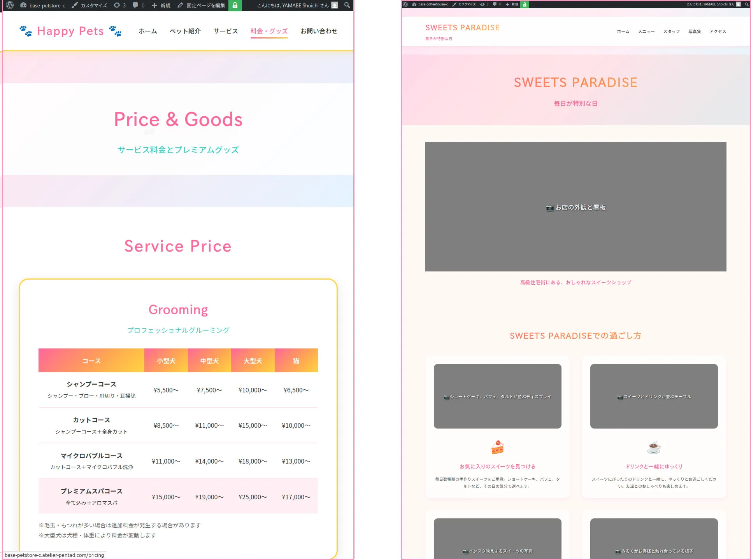Open the WordPress logo menu in petstore admin bar
This screenshot has width=751, height=560.
[x=10, y=5]
